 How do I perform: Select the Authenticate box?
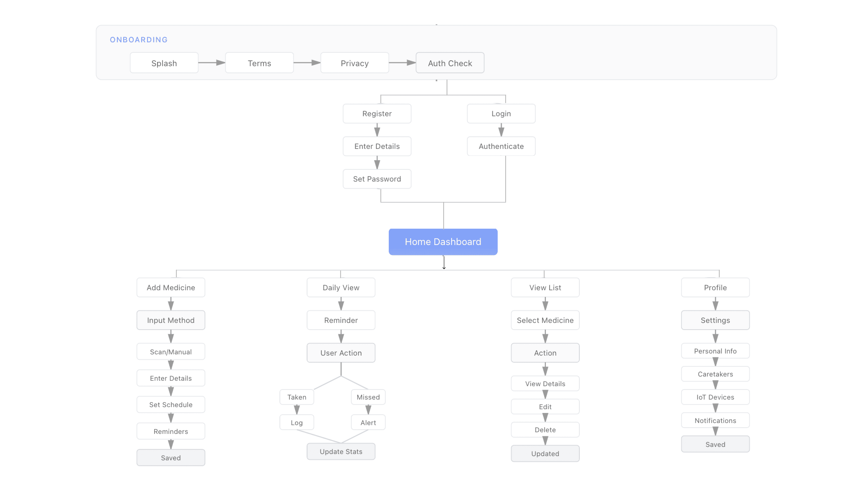pyautogui.click(x=501, y=146)
